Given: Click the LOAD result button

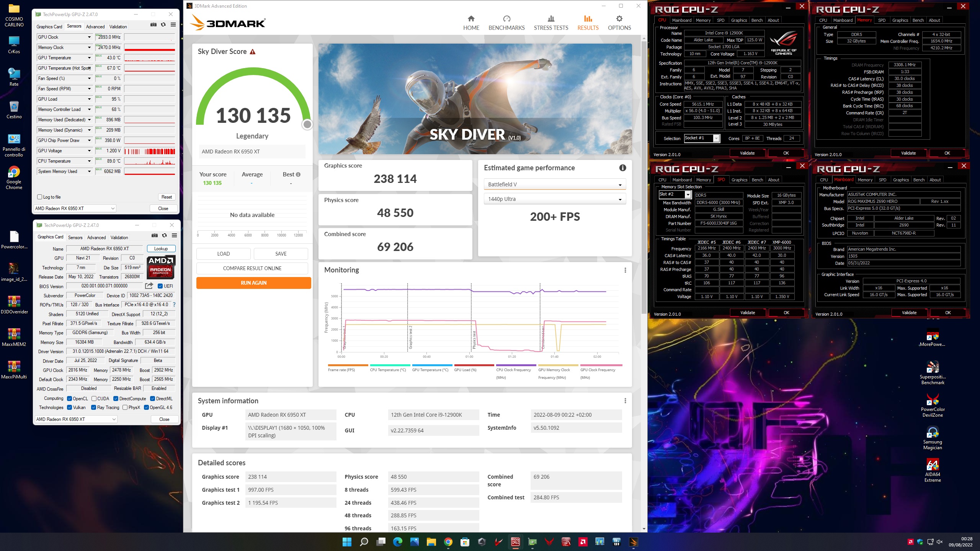Looking at the screenshot, I should pyautogui.click(x=224, y=254).
